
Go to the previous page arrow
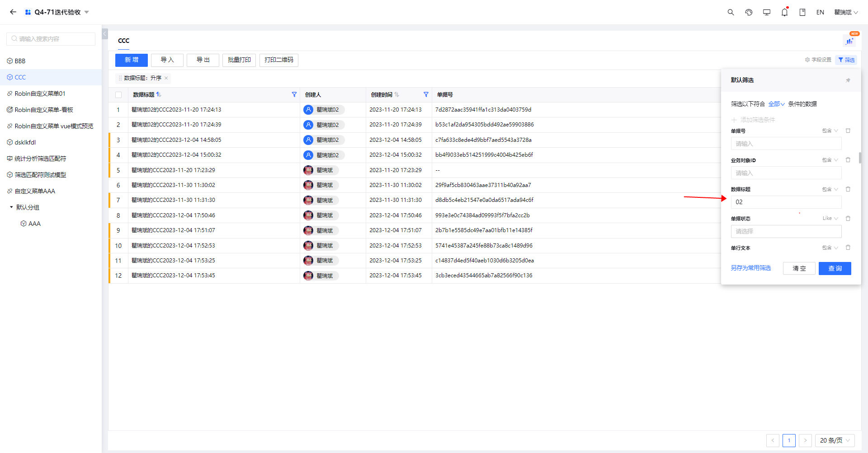(773, 440)
